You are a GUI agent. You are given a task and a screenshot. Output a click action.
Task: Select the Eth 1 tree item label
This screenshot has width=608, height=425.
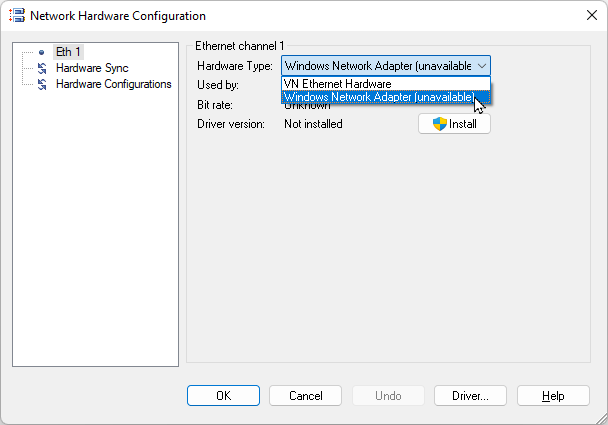[x=69, y=52]
